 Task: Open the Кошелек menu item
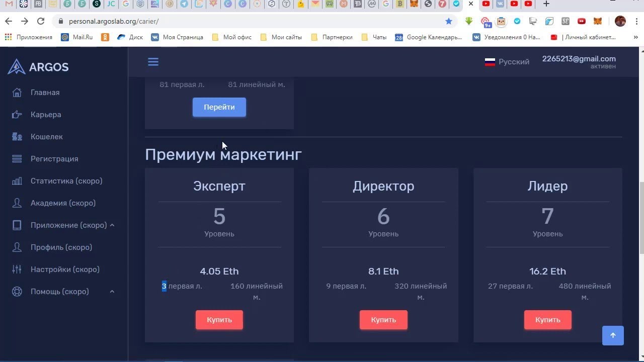pyautogui.click(x=47, y=137)
